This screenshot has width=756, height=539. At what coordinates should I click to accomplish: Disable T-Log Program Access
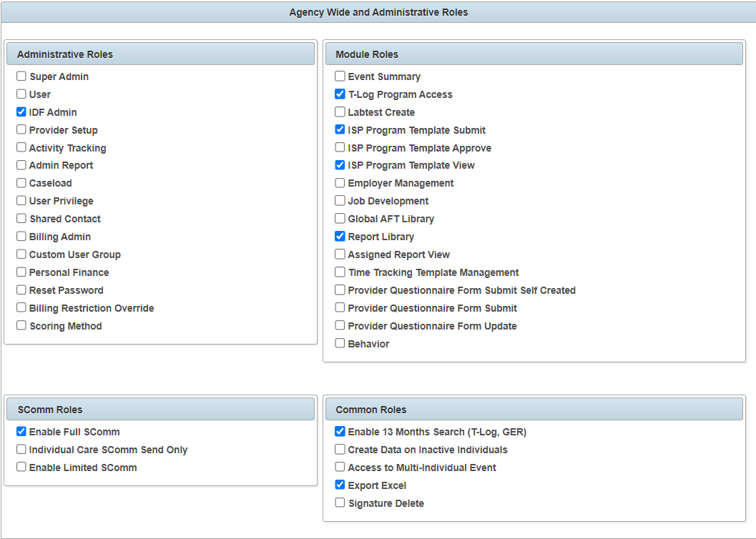pos(340,94)
